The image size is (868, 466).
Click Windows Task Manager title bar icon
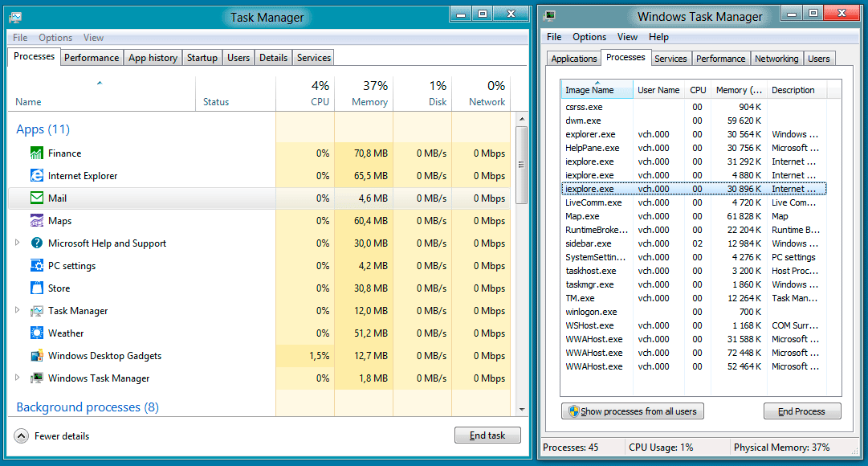549,15
